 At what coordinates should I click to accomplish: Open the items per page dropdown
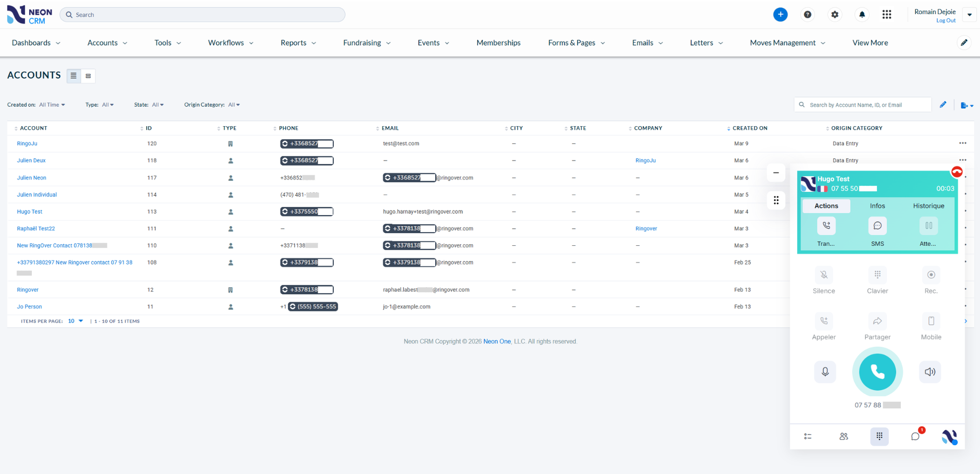point(75,321)
